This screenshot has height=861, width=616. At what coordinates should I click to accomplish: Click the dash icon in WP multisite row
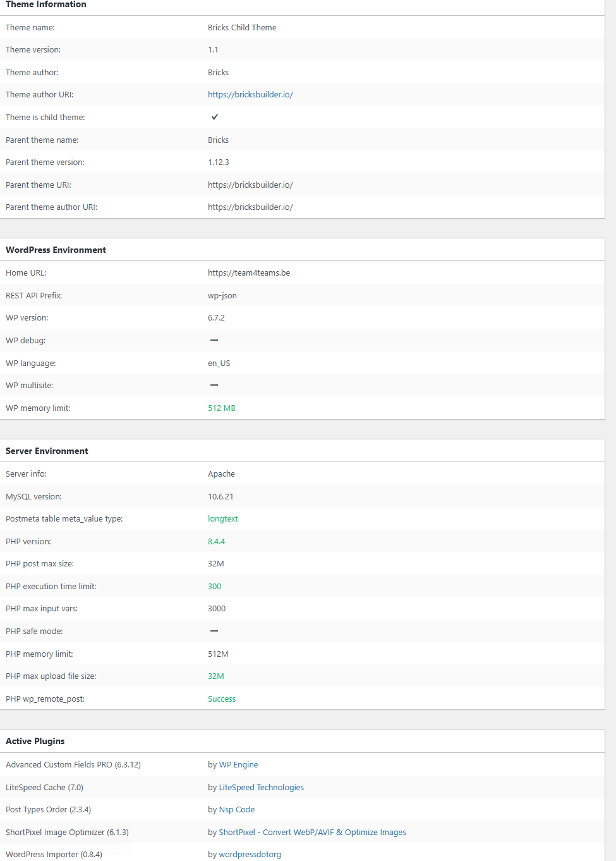(214, 385)
